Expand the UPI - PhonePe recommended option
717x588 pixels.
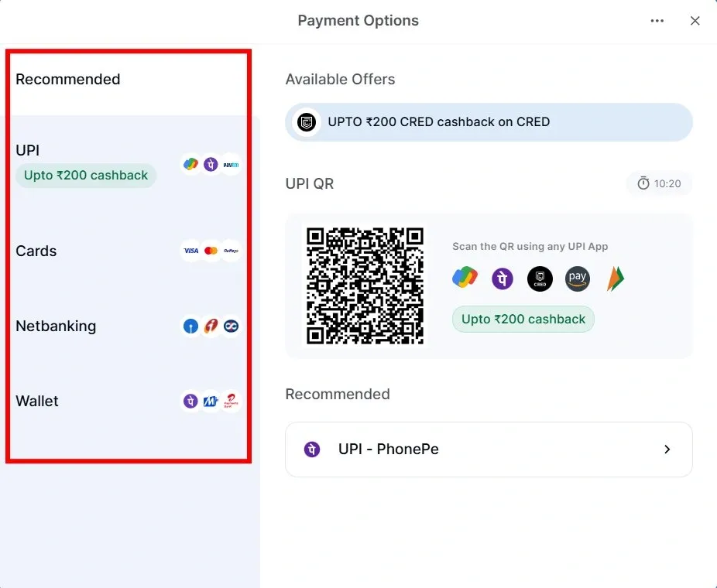(489, 450)
